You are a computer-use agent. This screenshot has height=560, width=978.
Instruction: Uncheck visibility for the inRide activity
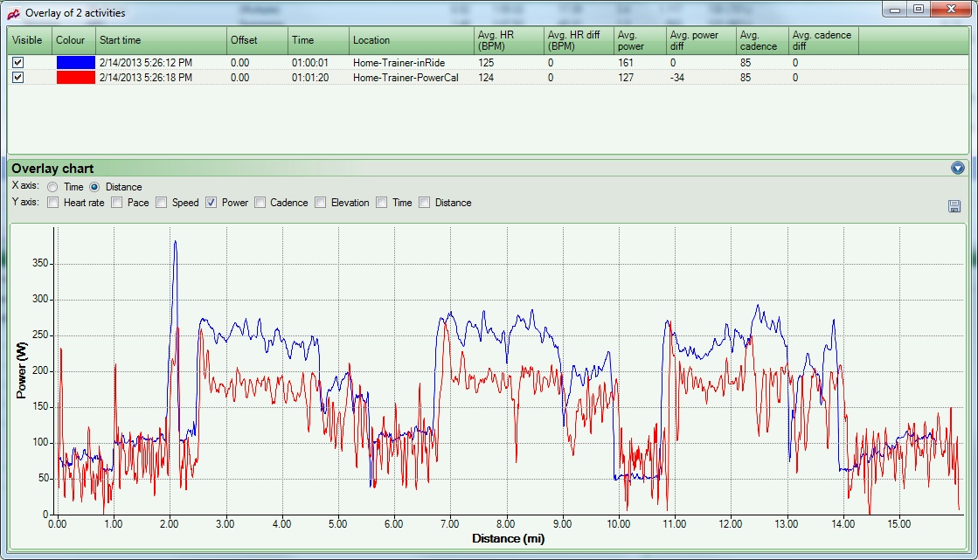tap(17, 63)
